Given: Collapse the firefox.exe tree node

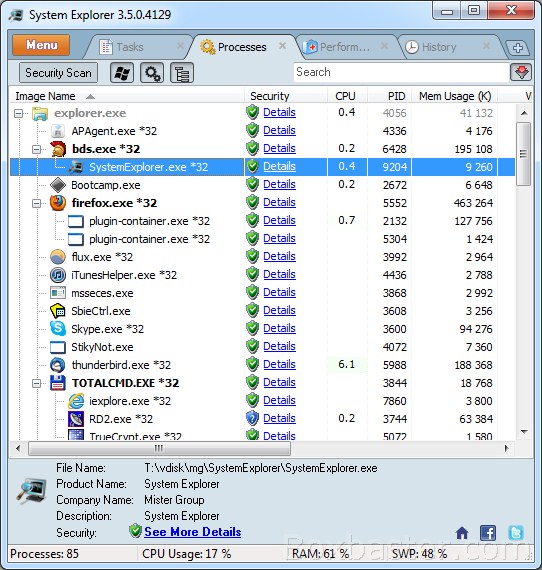Looking at the screenshot, I should (x=36, y=204).
